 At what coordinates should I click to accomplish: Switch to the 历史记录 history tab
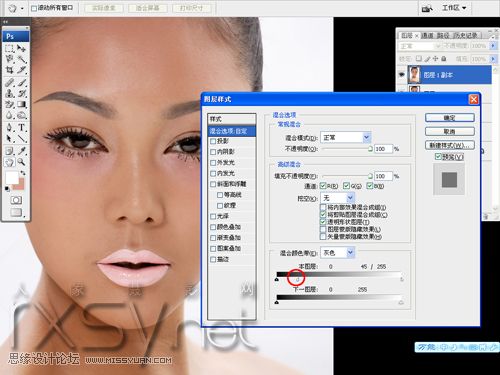[x=466, y=35]
